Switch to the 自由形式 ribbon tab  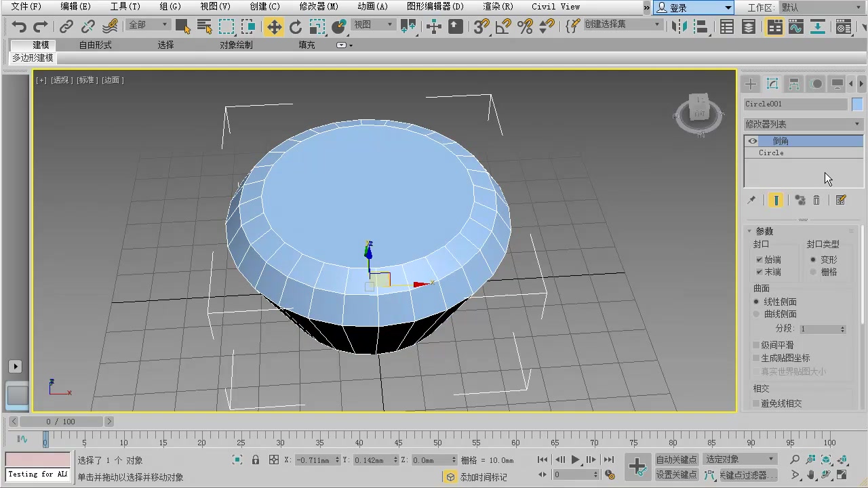(x=95, y=45)
